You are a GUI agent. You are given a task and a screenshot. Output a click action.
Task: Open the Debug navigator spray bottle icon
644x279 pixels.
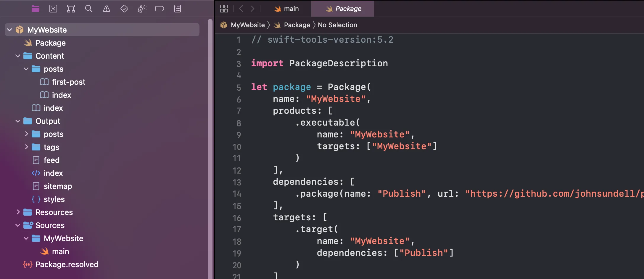pos(142,9)
